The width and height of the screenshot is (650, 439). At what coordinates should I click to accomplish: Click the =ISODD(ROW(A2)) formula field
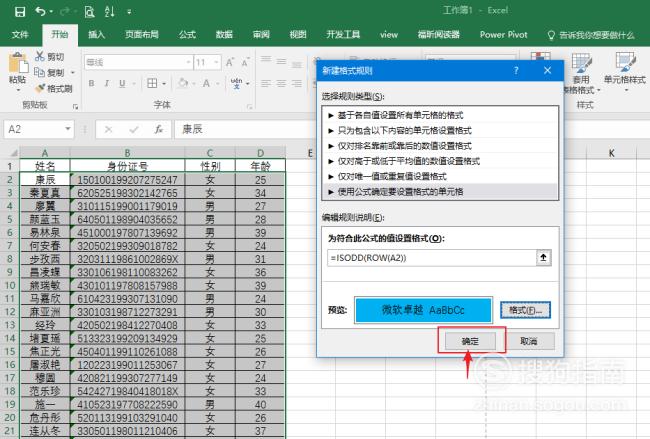[x=432, y=258]
